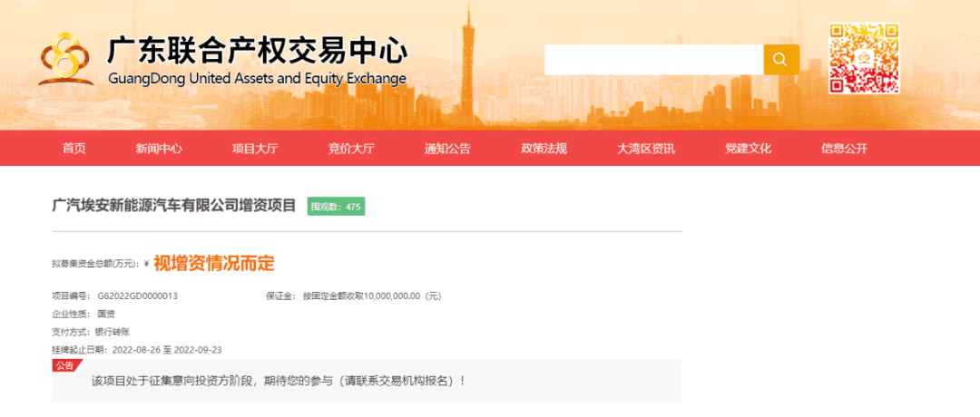Click the listing dates 2022-08-26 至 2022-09-23
The height and width of the screenshot is (417, 980).
(167, 350)
